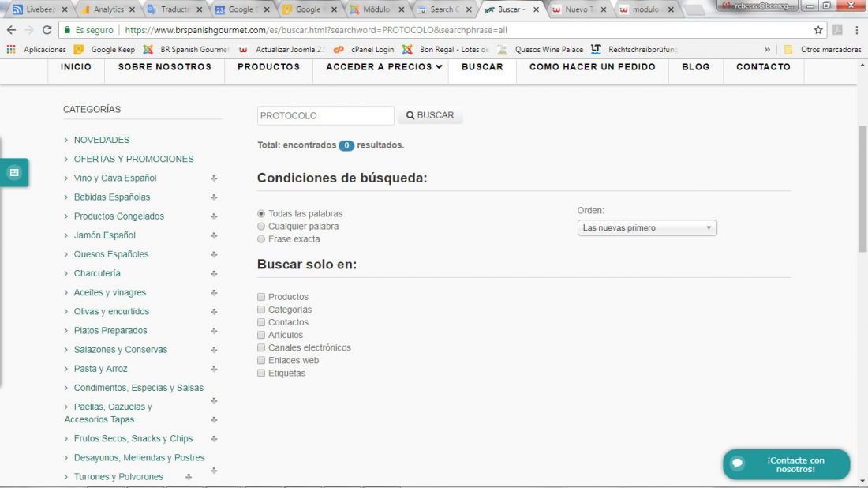
Task: Click the BUSCAR search button
Action: pyautogui.click(x=430, y=115)
